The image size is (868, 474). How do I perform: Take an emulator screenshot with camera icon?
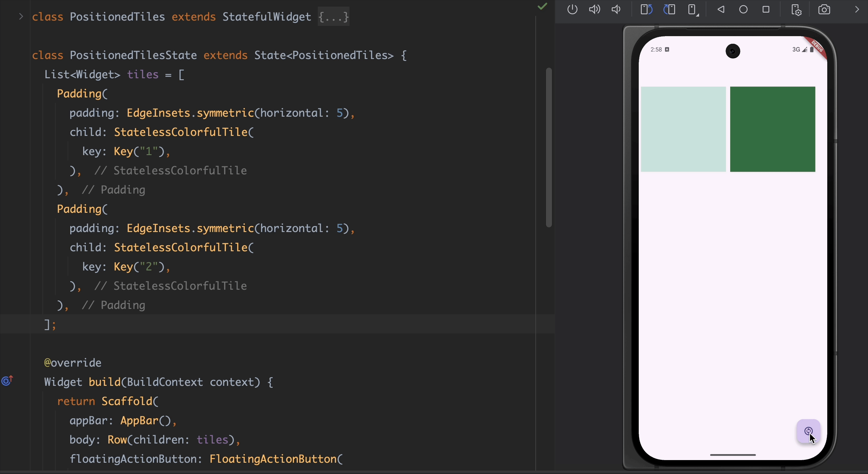pyautogui.click(x=824, y=9)
